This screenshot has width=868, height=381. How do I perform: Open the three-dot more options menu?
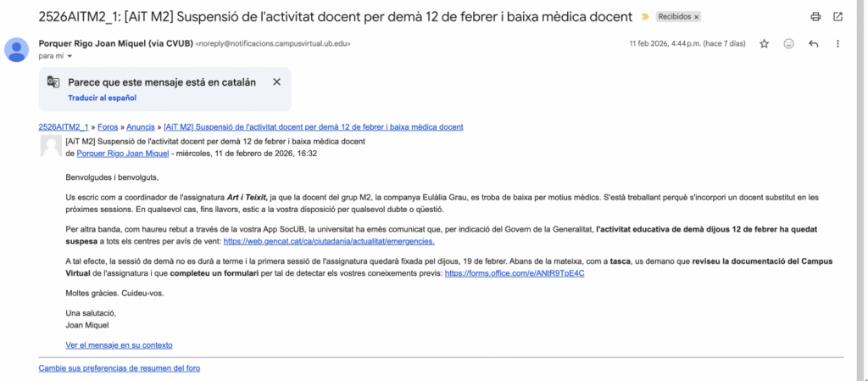838,43
